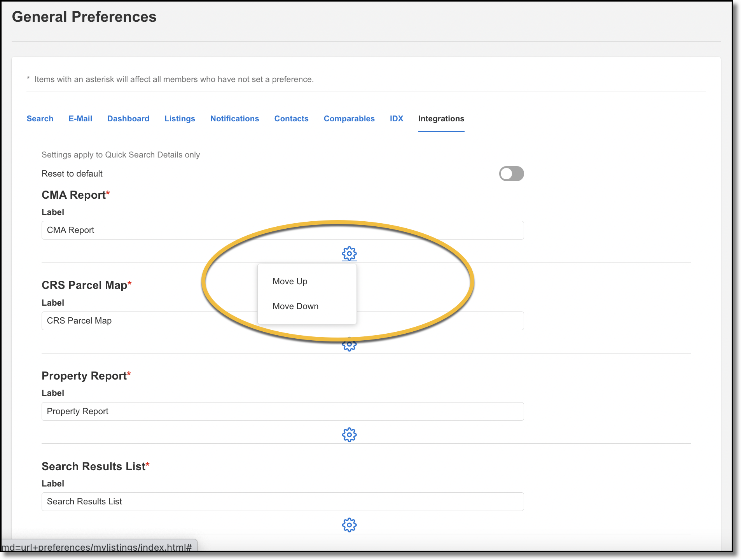Select the IDX tab

(397, 119)
